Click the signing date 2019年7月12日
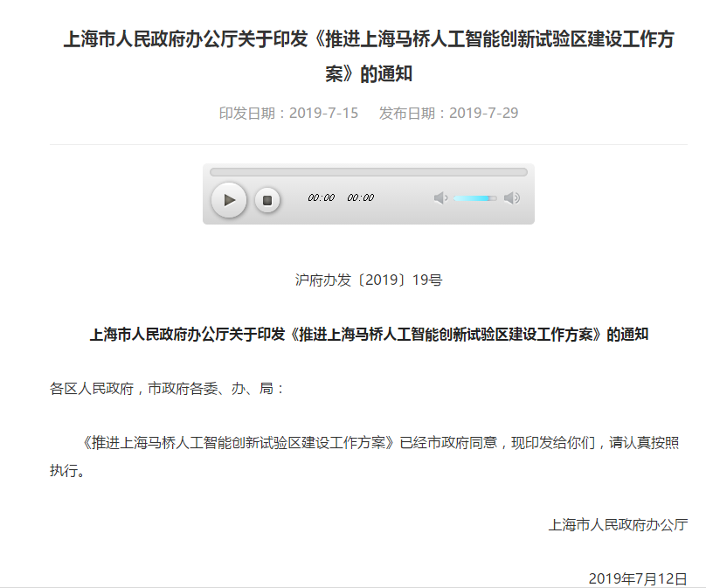Image resolution: width=706 pixels, height=588 pixels. [637, 578]
